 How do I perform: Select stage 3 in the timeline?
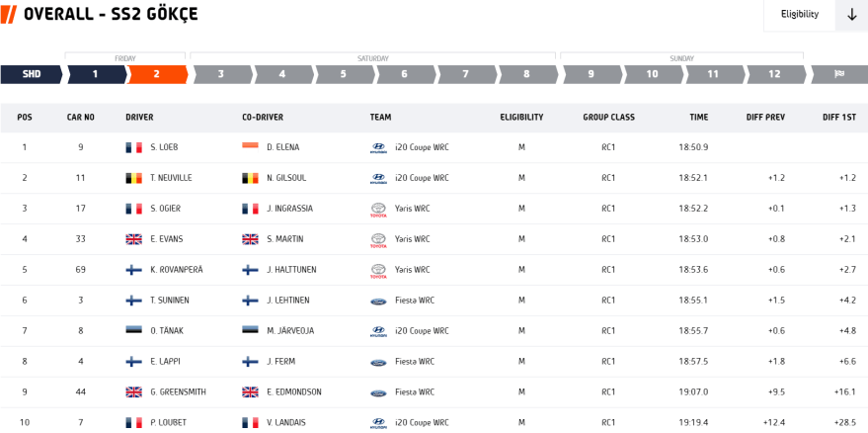click(x=220, y=74)
